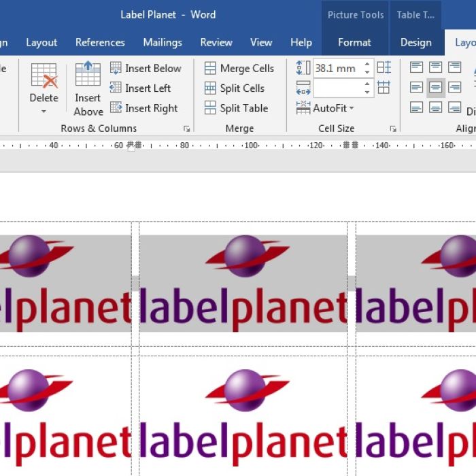Select Align Bottom Left
Viewport: 476px width, 476px height.
[x=416, y=107]
